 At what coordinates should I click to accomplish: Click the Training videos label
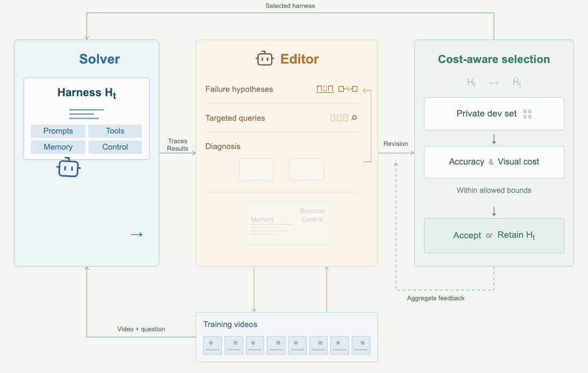230,324
